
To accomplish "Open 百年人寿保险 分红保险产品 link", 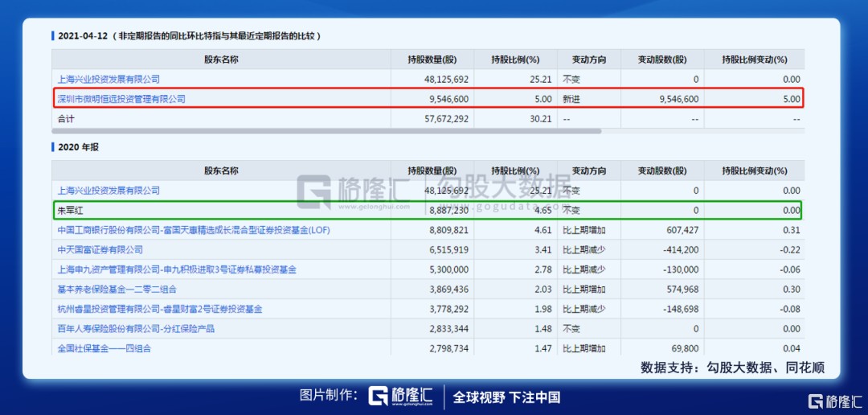I will click(x=136, y=329).
